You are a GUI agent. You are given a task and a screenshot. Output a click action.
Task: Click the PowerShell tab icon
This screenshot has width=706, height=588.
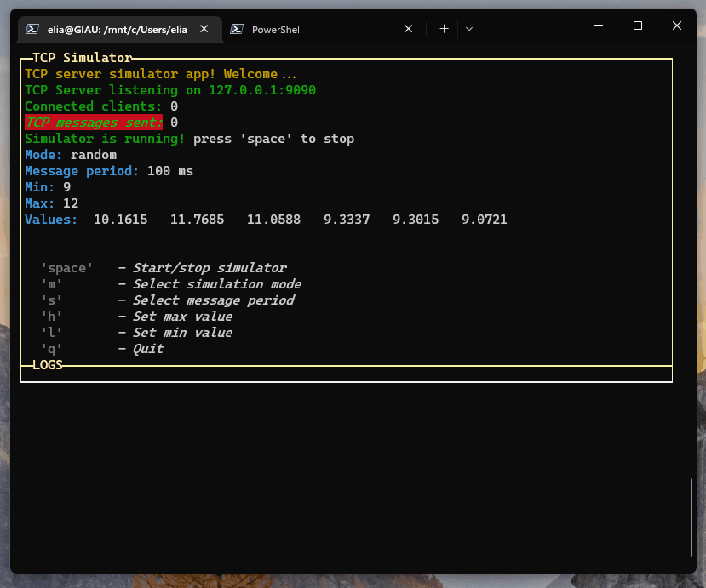coord(237,29)
